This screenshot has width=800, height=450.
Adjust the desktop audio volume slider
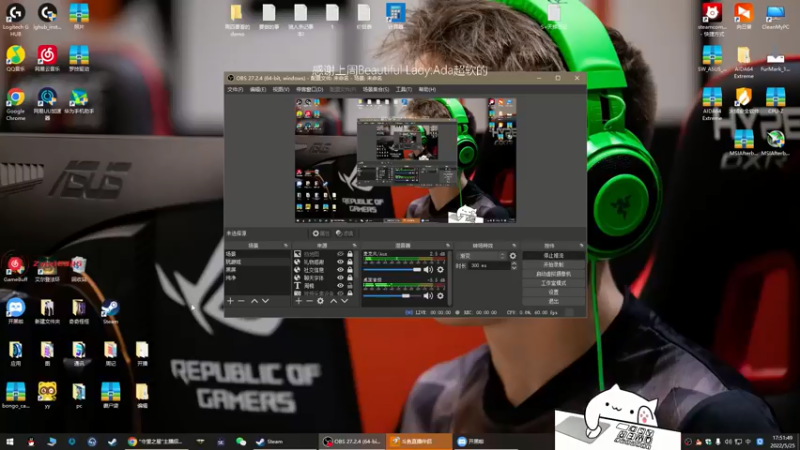coord(392,295)
